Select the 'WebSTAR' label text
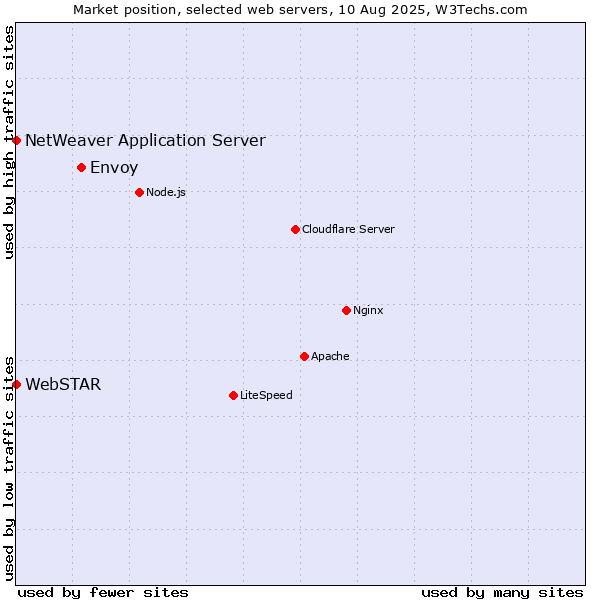Viewport: 600px width, 600px height. 63,384
